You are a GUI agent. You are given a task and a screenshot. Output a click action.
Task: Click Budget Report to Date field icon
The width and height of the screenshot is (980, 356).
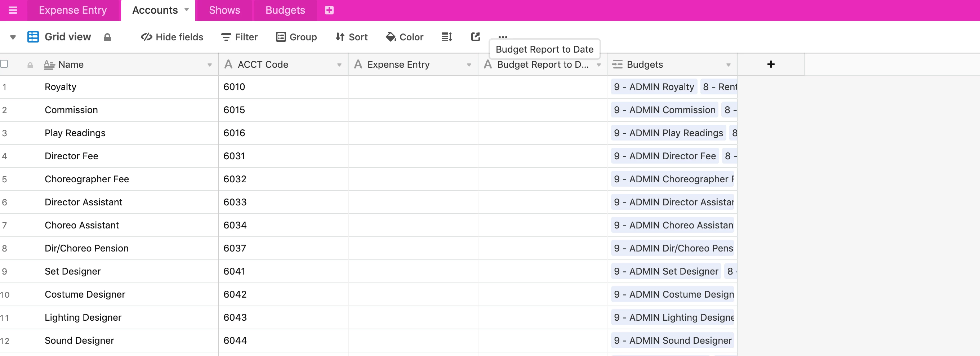[x=488, y=64]
